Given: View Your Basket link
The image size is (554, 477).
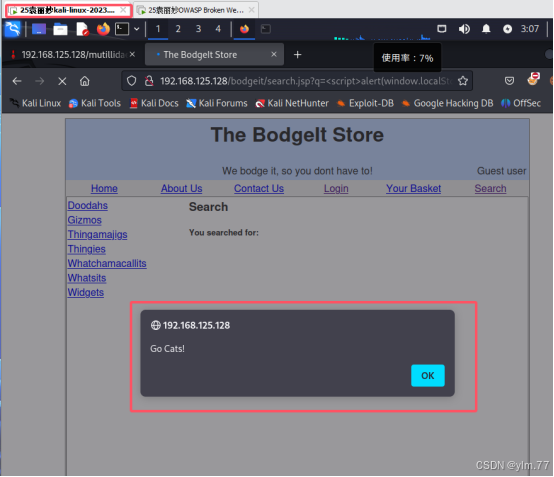Looking at the screenshot, I should [413, 189].
